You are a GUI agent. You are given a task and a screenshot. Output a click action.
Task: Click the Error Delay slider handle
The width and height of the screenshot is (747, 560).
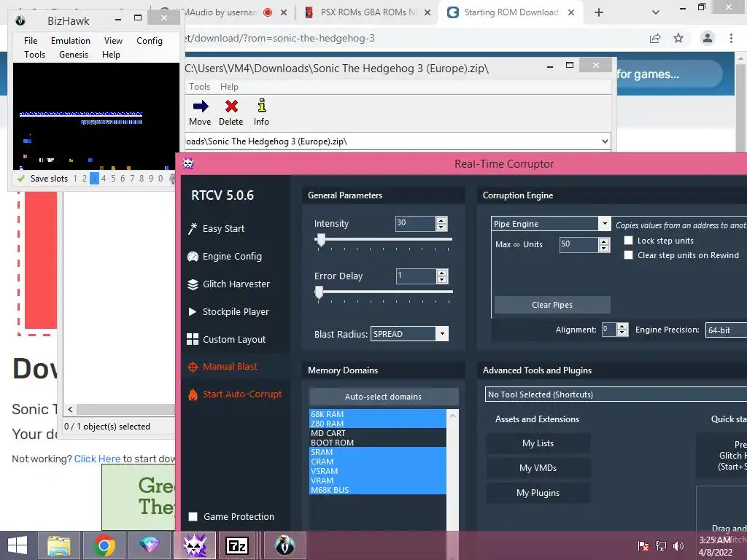320,292
